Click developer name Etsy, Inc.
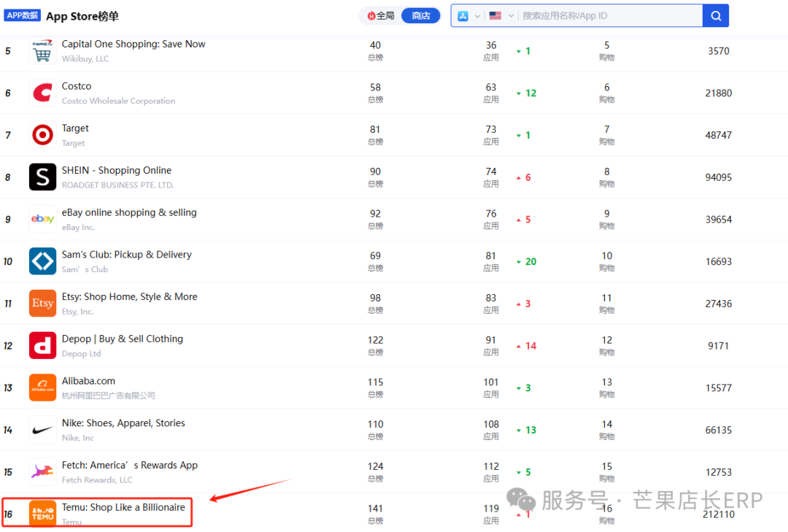788x532 pixels. click(x=77, y=312)
